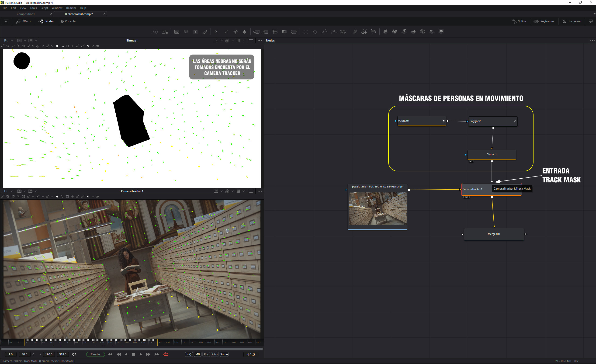596x364 pixels.
Task: Open the Some quality dropdown
Action: pos(224,354)
